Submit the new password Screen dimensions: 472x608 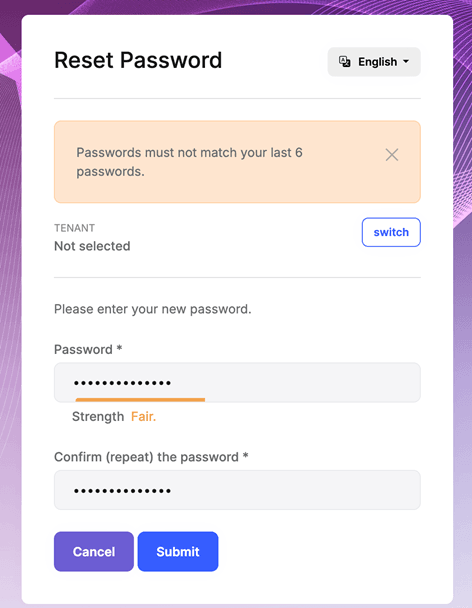pyautogui.click(x=178, y=551)
